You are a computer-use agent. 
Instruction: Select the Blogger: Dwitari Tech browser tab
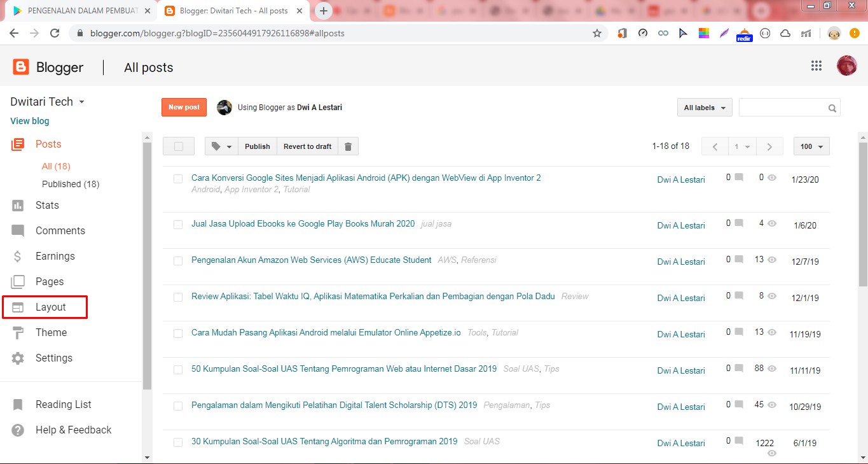233,11
